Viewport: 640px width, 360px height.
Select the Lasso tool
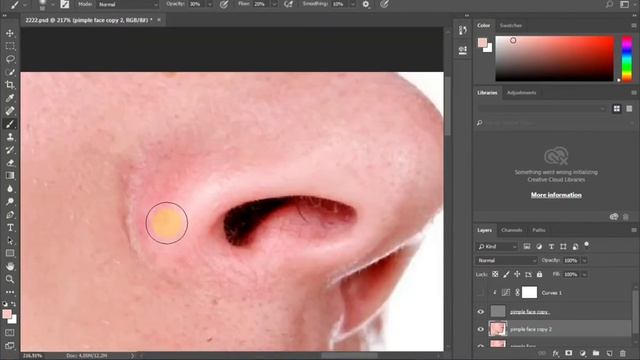coord(10,59)
